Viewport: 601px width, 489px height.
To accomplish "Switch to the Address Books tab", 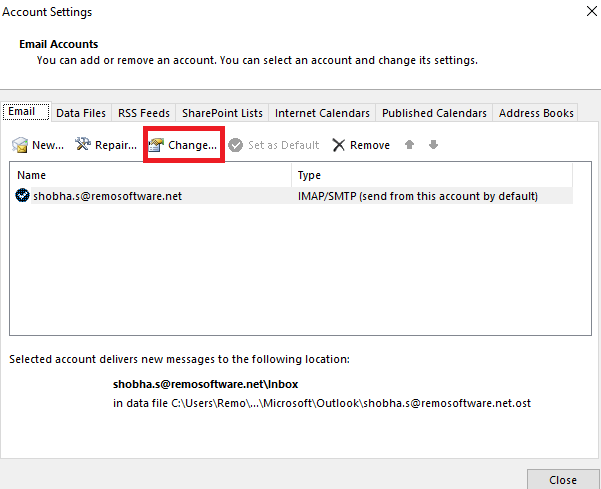I will coord(536,113).
